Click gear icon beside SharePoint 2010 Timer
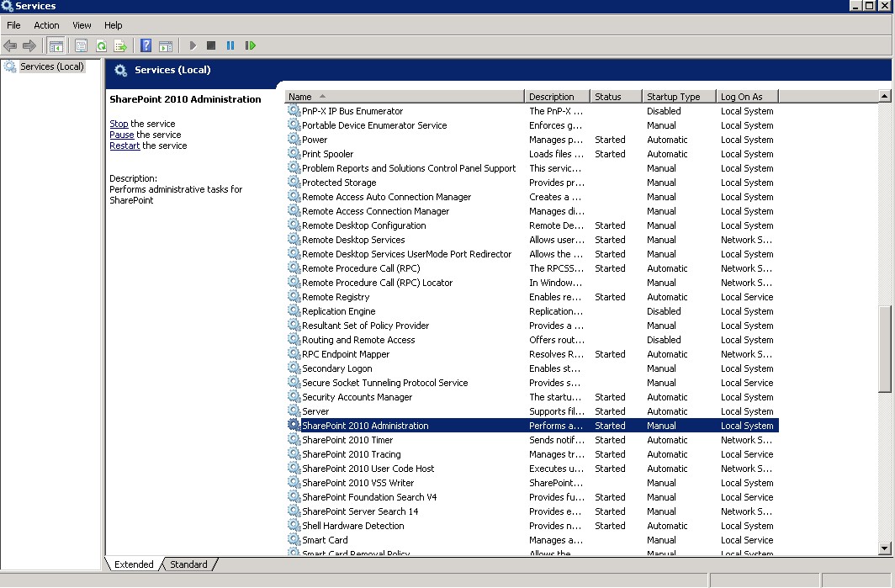The width and height of the screenshot is (895, 588). 294,440
